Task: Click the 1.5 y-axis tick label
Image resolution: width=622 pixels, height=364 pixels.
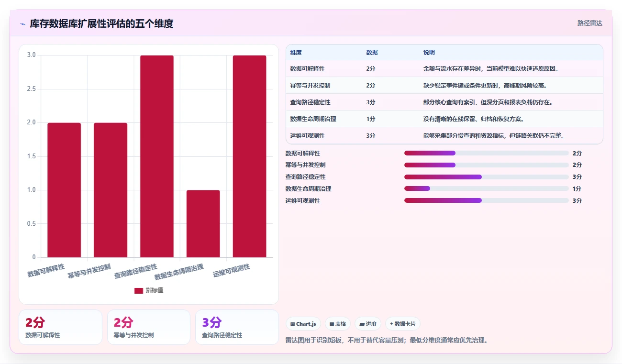Action: pos(32,156)
